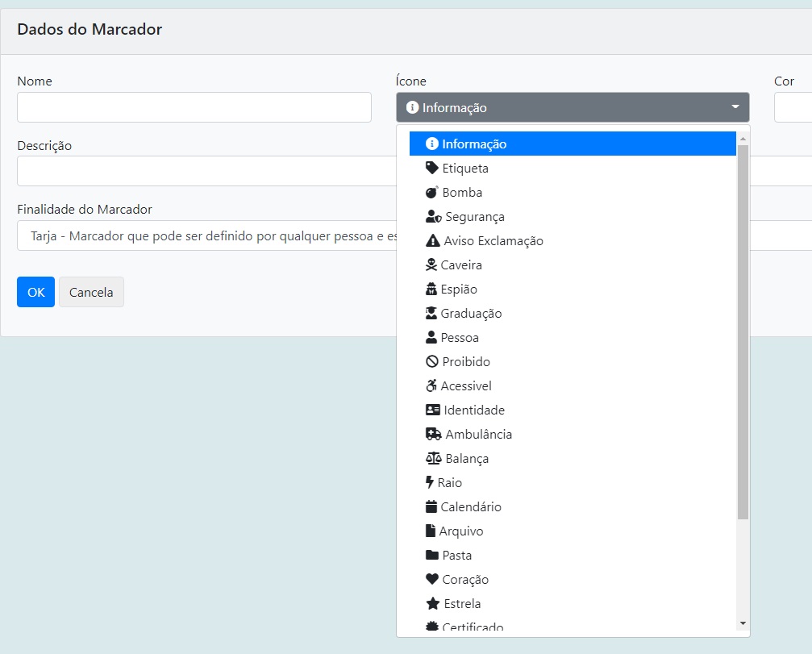Click the balance scale icon for Balança
The height and width of the screenshot is (654, 812).
point(433,459)
